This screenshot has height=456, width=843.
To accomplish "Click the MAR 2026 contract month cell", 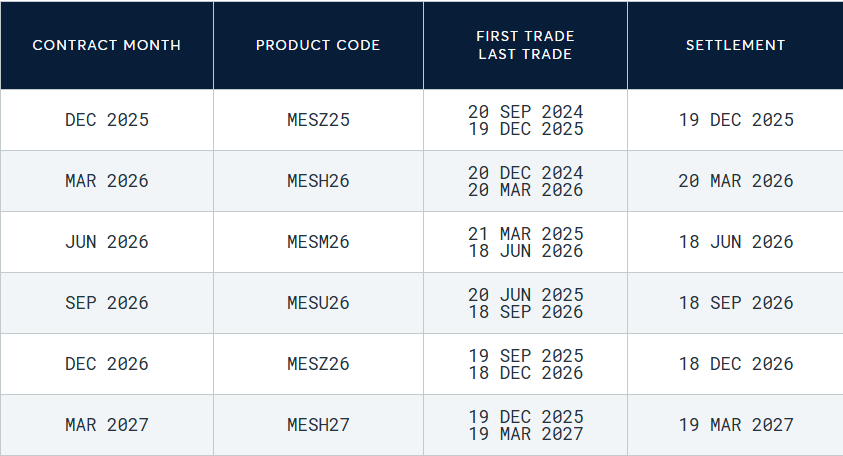I will coord(106,181).
